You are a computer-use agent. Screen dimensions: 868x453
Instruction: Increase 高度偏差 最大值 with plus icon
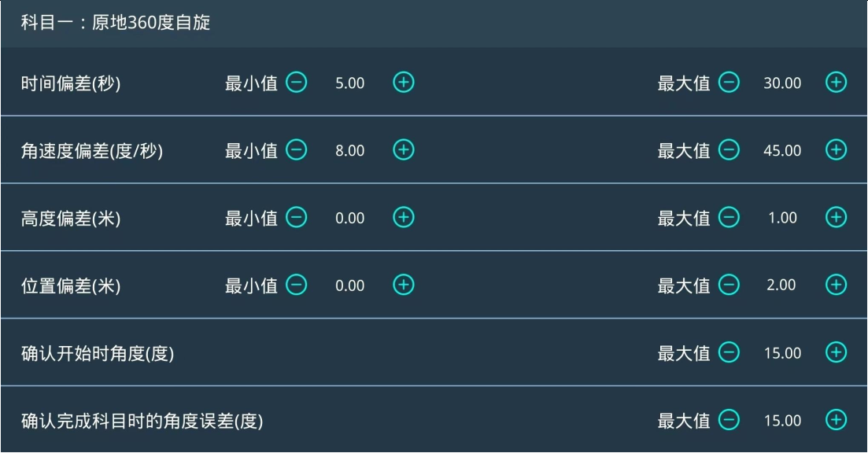pos(836,218)
